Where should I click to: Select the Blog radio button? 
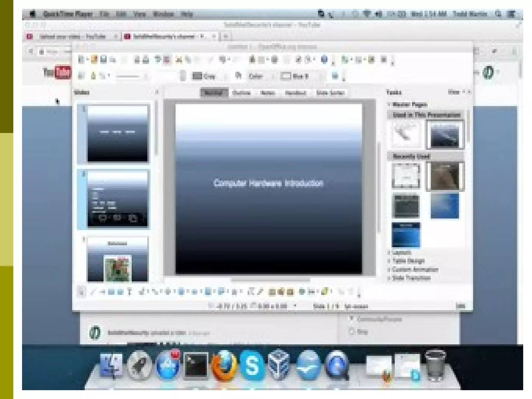(x=352, y=331)
